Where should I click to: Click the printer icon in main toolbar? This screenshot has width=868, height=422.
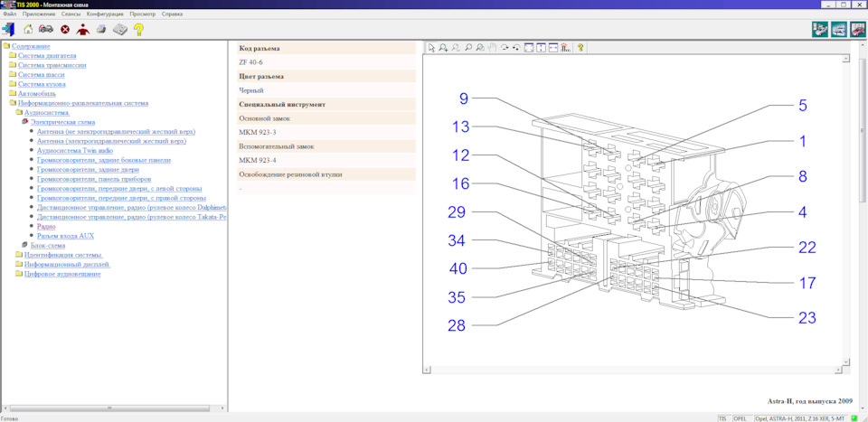tap(101, 29)
